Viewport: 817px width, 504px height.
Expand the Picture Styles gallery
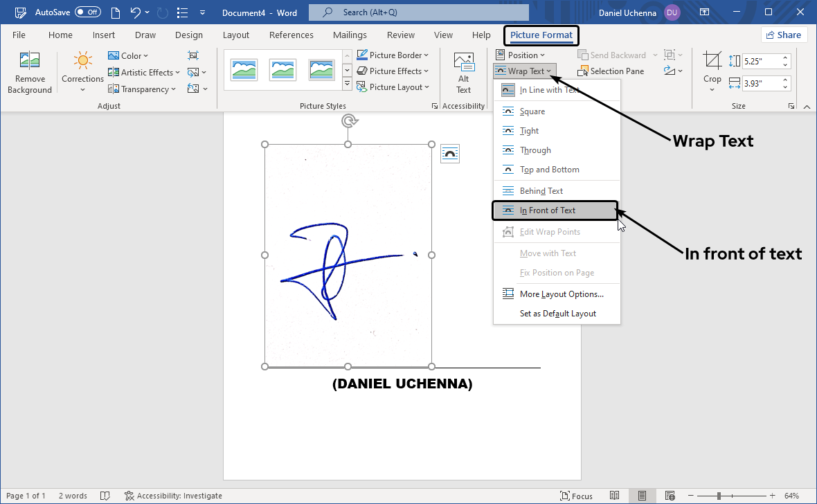pos(347,83)
